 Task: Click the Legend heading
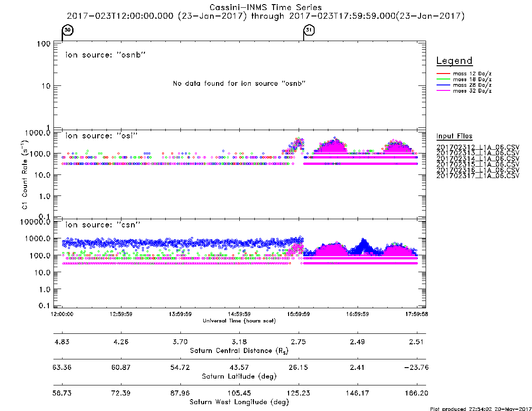coord(454,61)
